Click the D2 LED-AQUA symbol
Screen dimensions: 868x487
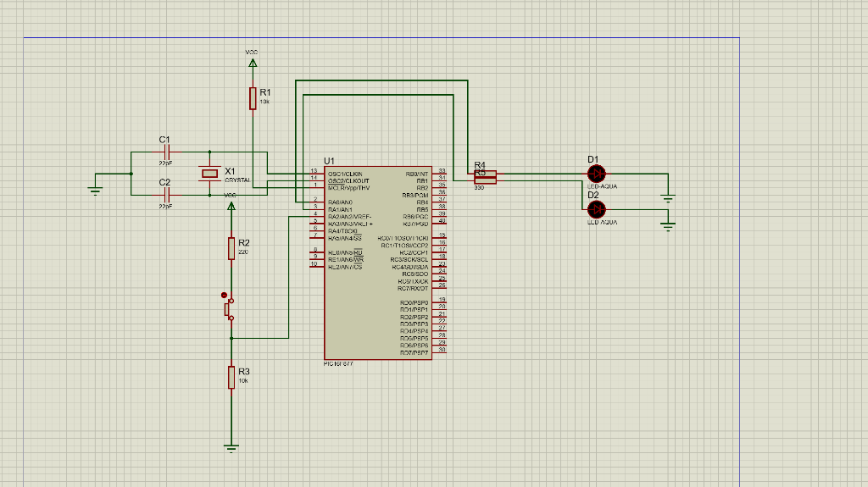[x=597, y=208]
